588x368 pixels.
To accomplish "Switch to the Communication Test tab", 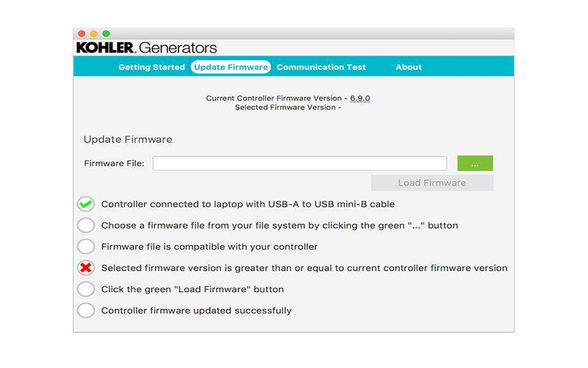I will pyautogui.click(x=321, y=67).
